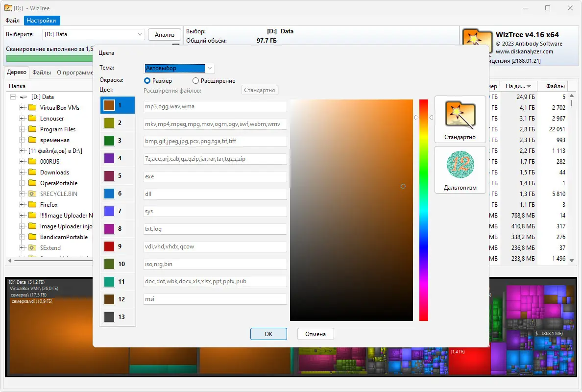This screenshot has height=392, width=582.
Task: Click the Downloads folder icon
Action: 32,172
